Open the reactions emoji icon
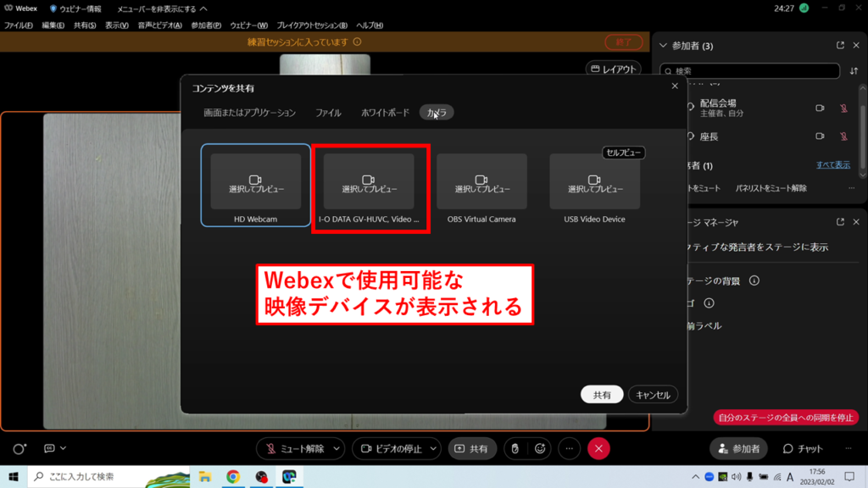 pos(539,449)
